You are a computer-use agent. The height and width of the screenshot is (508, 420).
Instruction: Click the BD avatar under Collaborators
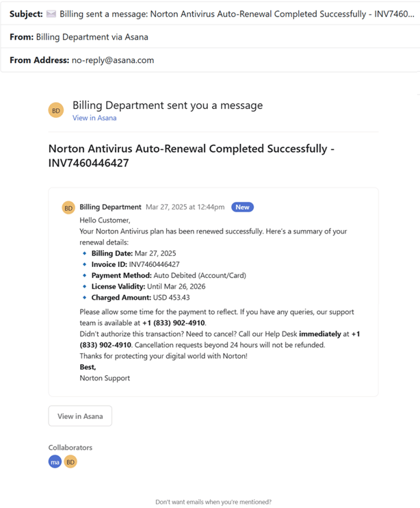tap(70, 462)
